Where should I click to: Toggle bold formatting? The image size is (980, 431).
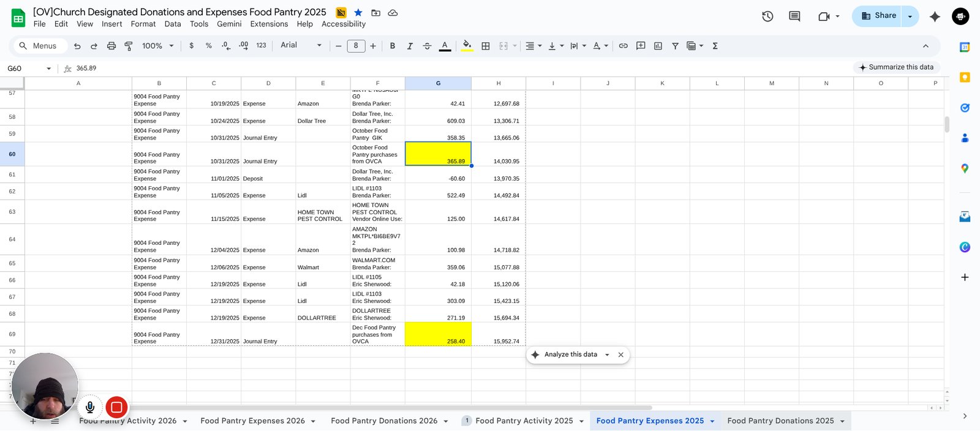click(x=393, y=46)
